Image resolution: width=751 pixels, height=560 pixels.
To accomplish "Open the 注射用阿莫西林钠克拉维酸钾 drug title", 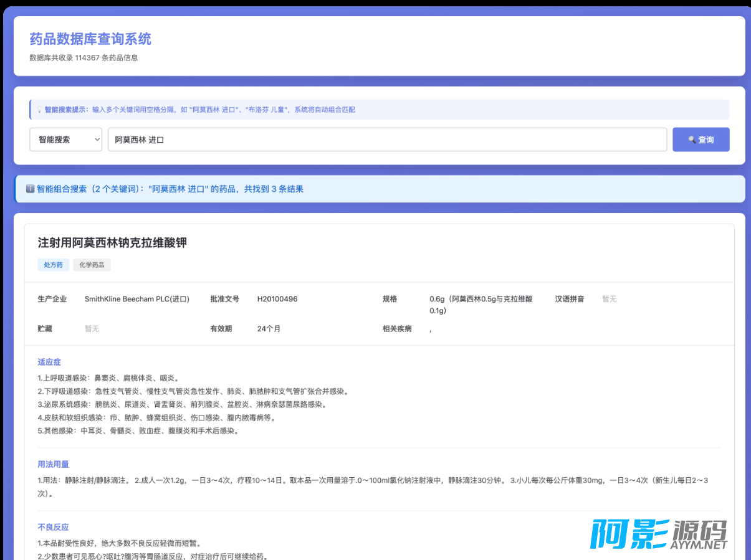I will coord(112,243).
